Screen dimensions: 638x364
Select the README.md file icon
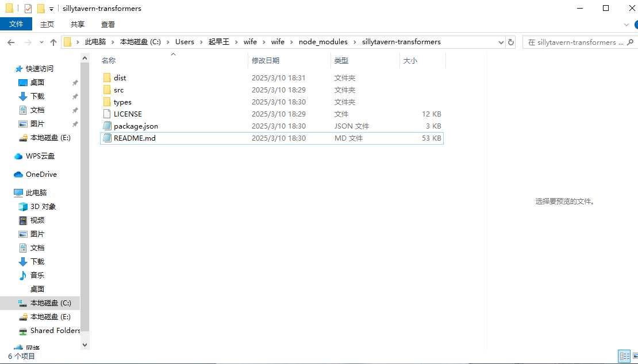[107, 138]
